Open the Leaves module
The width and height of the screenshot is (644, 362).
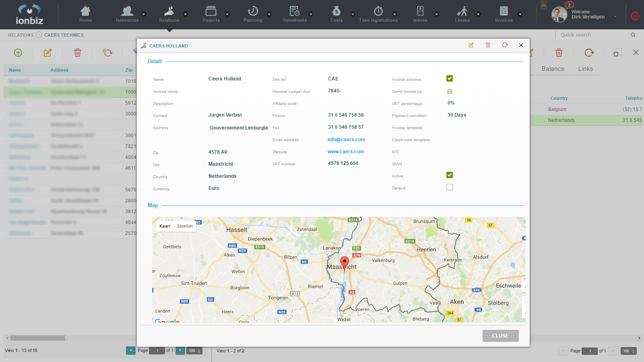462,14
